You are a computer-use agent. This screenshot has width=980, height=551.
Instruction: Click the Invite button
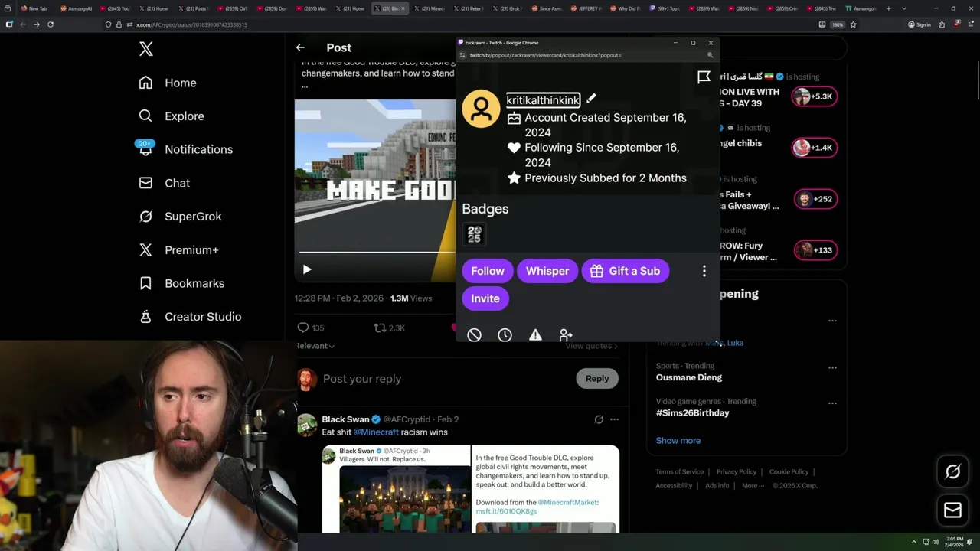[x=485, y=298]
